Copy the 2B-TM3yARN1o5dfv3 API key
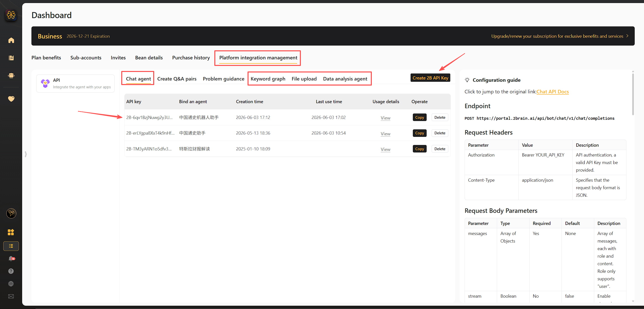 pyautogui.click(x=420, y=149)
